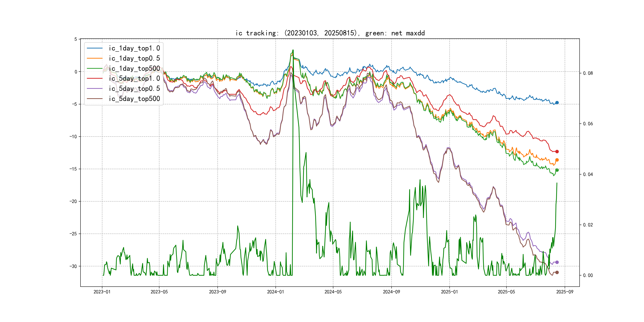Viewport: 644px width, 322px height.
Task: Select the ic_1day_top500 legend label
Action: pyautogui.click(x=134, y=69)
